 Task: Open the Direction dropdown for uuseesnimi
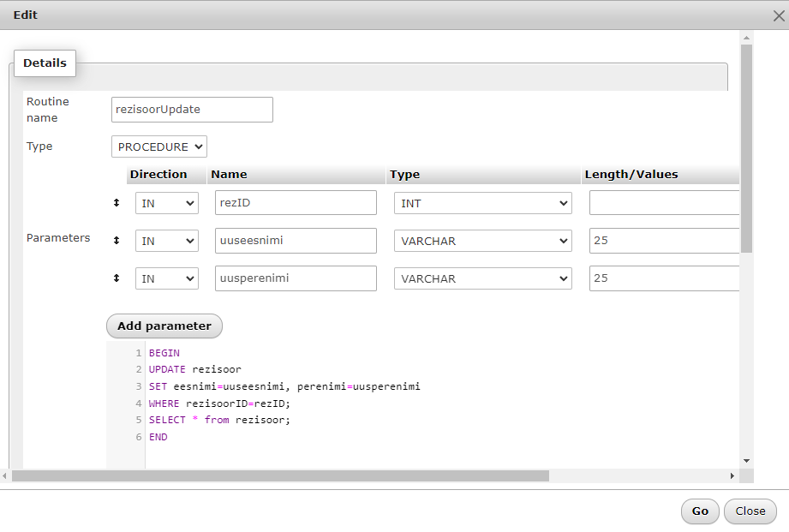click(x=167, y=241)
